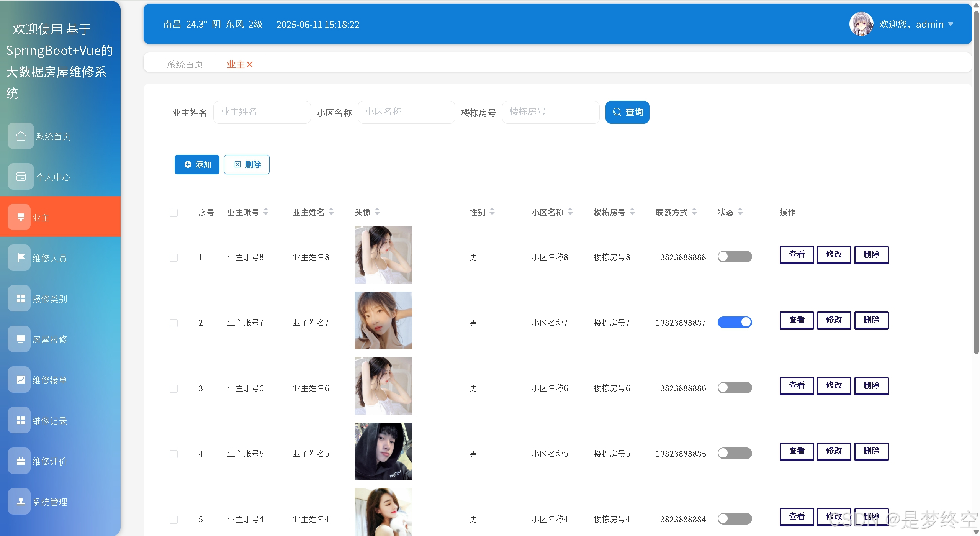Click the 房屋报修 monitor icon in sidebar
This screenshot has height=536, width=980.
[21, 339]
